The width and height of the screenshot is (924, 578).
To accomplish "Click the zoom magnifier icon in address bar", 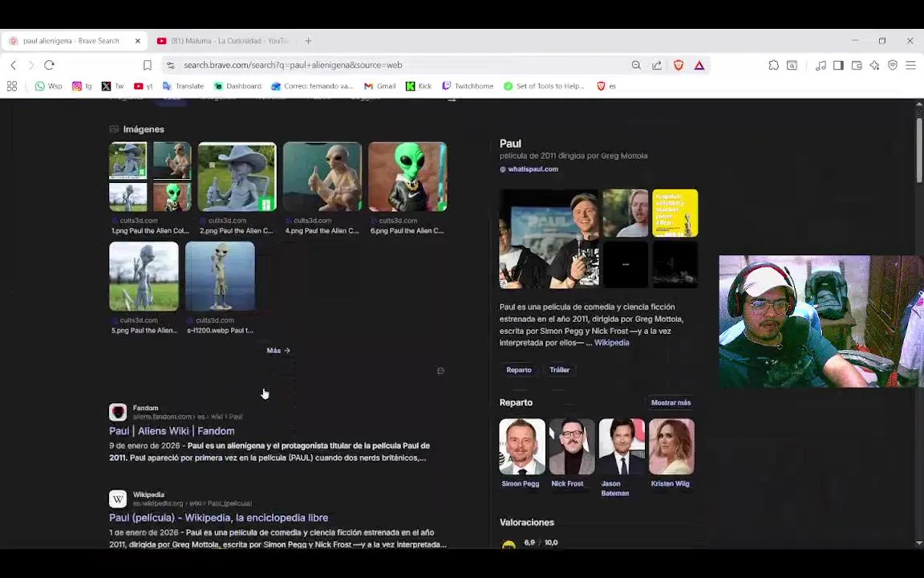I will (636, 65).
